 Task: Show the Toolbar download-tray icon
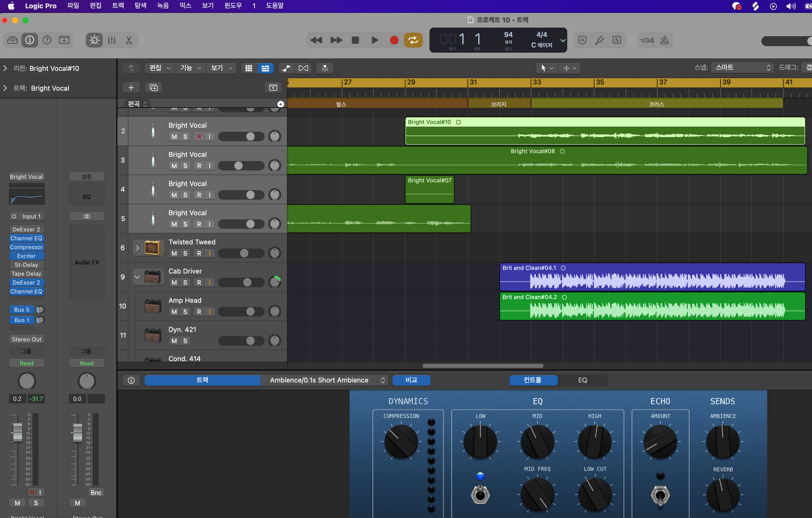tap(64, 40)
